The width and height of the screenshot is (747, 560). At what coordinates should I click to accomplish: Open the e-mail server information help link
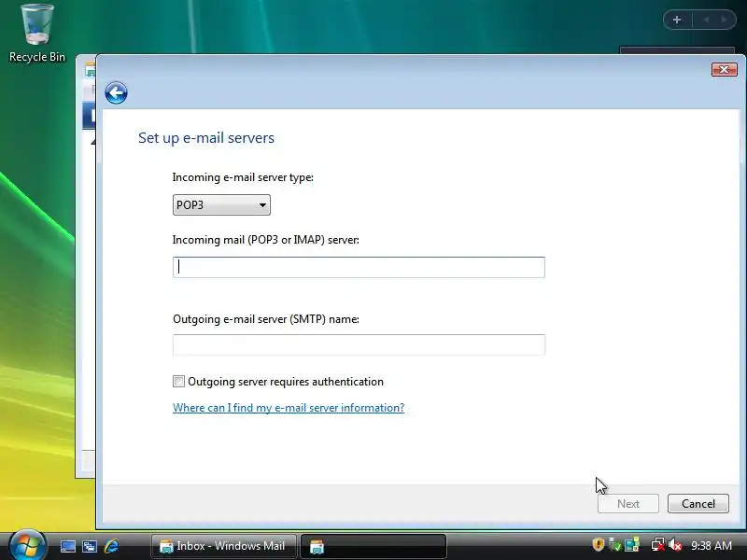tap(289, 408)
